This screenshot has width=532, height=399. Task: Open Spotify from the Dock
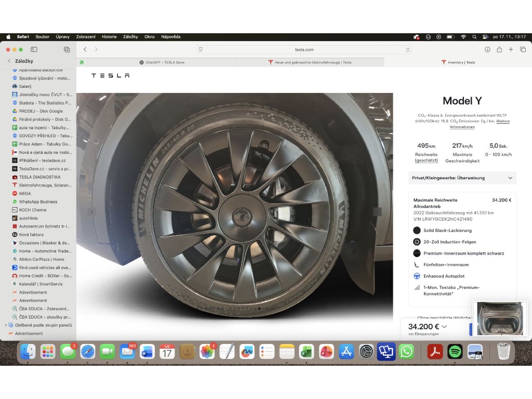click(455, 352)
